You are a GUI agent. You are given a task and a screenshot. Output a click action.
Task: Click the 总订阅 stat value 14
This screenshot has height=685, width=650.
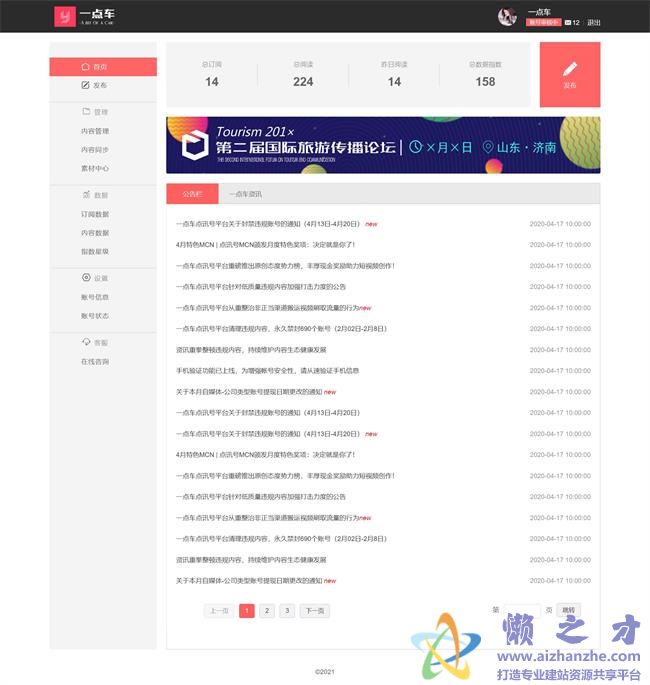pos(212,82)
